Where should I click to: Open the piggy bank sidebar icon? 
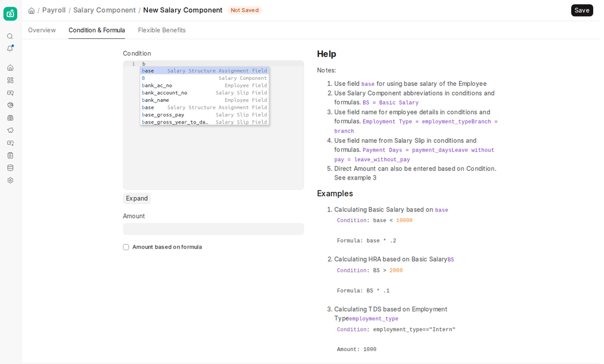tap(10, 130)
